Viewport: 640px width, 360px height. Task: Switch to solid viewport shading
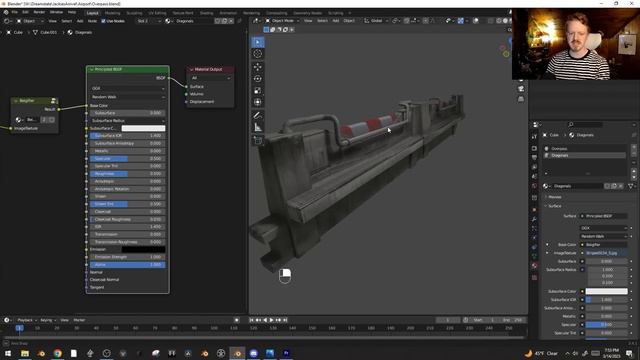click(x=505, y=21)
